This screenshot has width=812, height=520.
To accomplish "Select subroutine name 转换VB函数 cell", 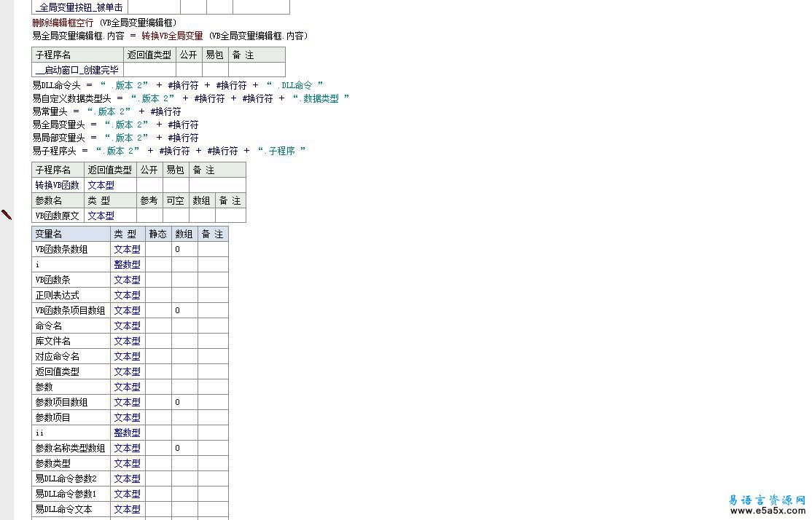I will 58,185.
